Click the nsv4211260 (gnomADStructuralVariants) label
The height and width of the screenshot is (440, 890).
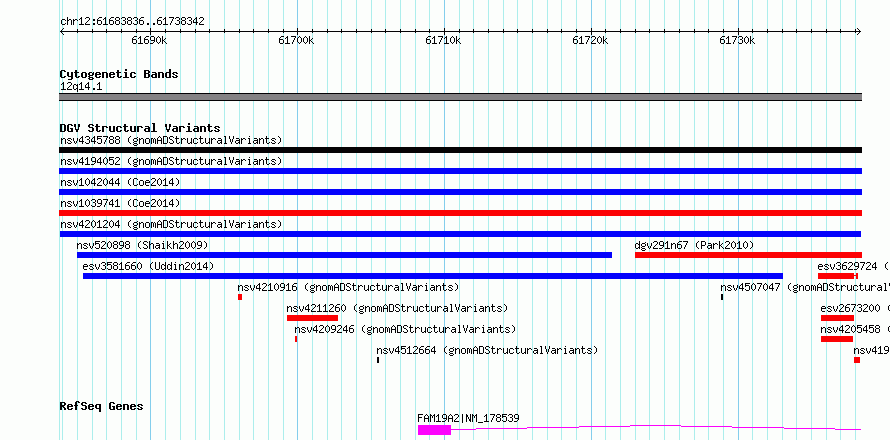pyautogui.click(x=397, y=308)
